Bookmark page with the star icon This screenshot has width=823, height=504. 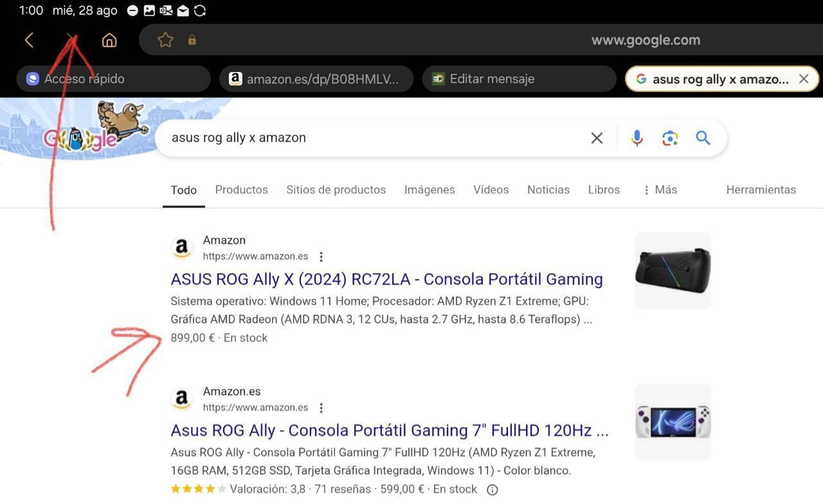tap(165, 40)
